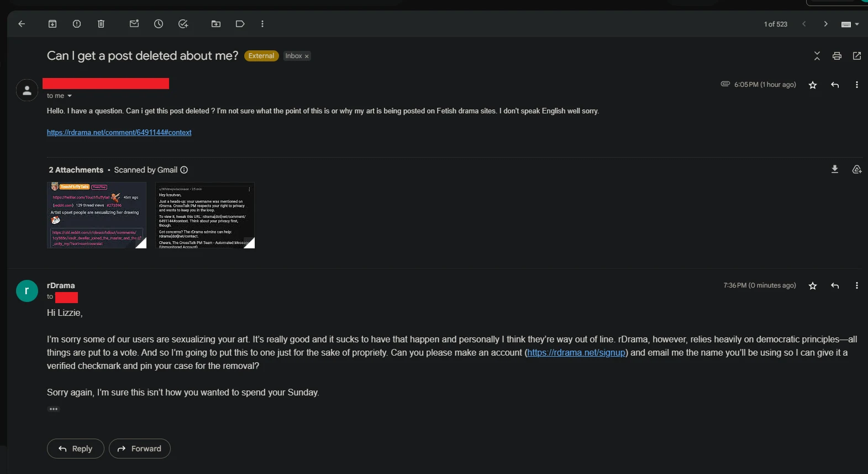Open more options for rDrama message
The image size is (868, 474).
[x=857, y=286]
